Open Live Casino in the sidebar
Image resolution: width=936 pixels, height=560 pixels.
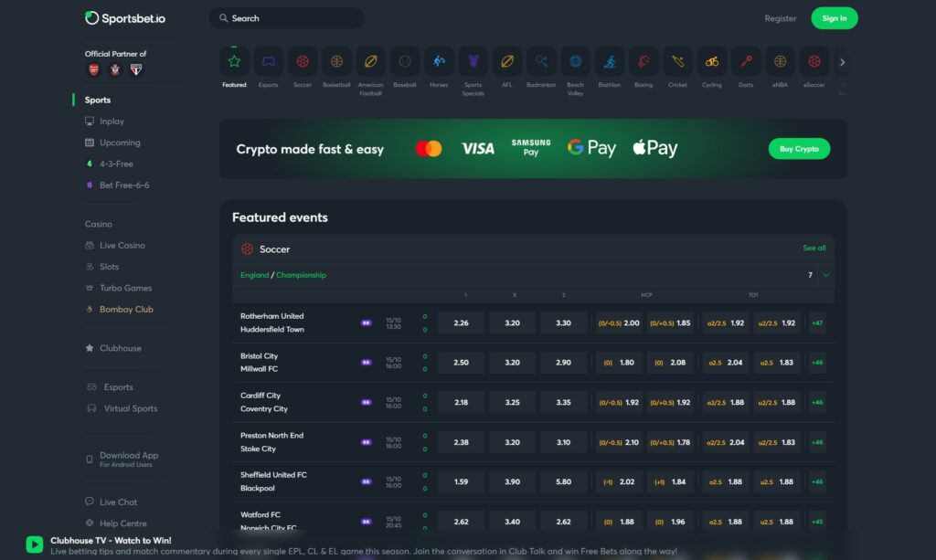click(x=115, y=245)
